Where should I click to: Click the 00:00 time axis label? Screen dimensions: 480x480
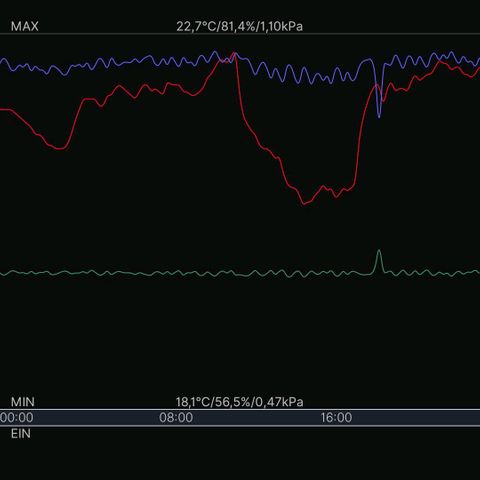16,418
